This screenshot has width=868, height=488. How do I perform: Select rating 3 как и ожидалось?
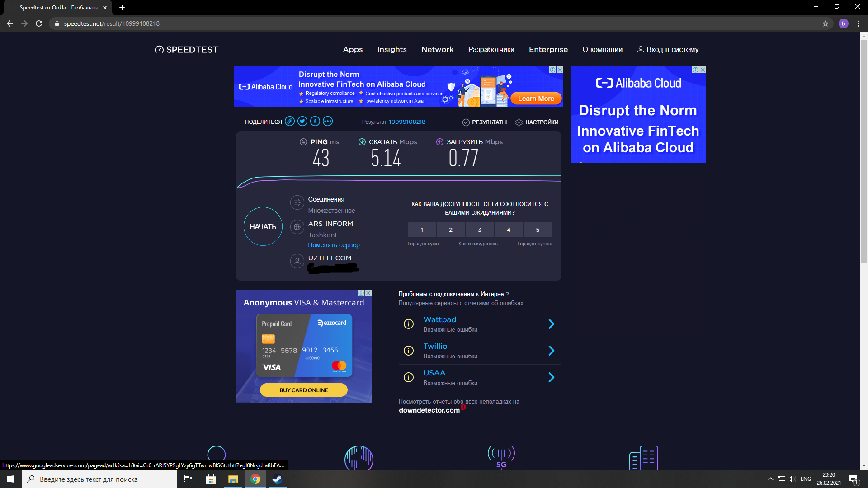(480, 230)
